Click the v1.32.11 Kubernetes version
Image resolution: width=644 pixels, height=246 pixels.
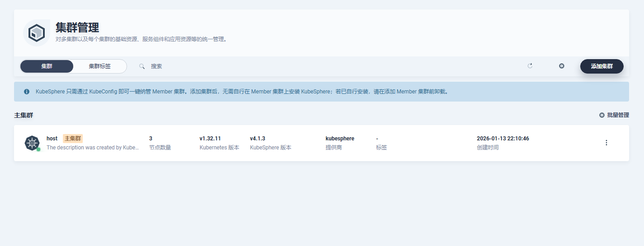[x=210, y=139]
